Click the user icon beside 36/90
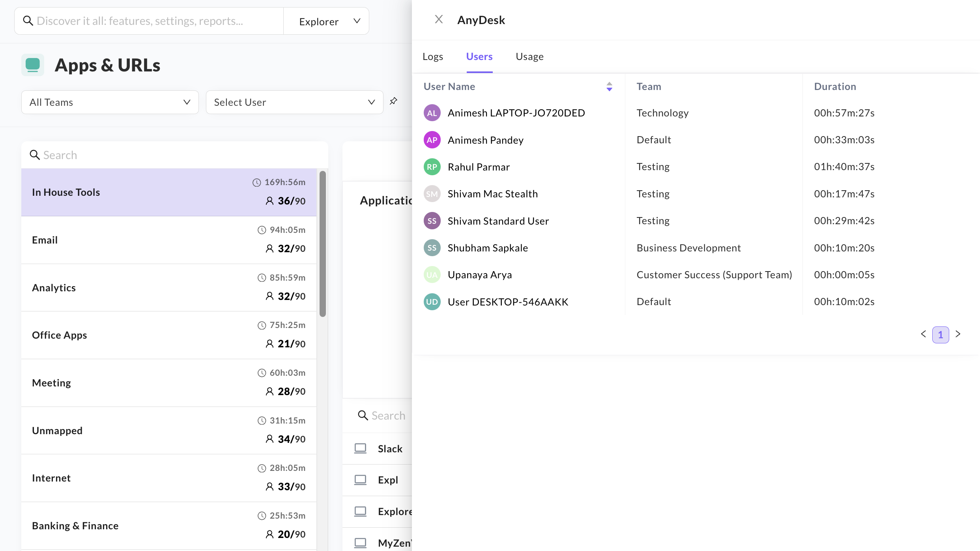The width and height of the screenshot is (980, 551). point(269,201)
